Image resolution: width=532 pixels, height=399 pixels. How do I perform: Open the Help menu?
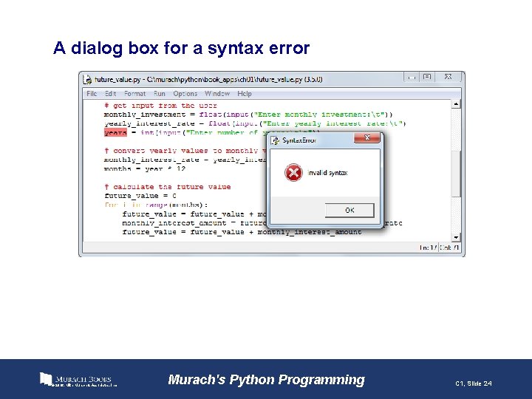pos(245,94)
